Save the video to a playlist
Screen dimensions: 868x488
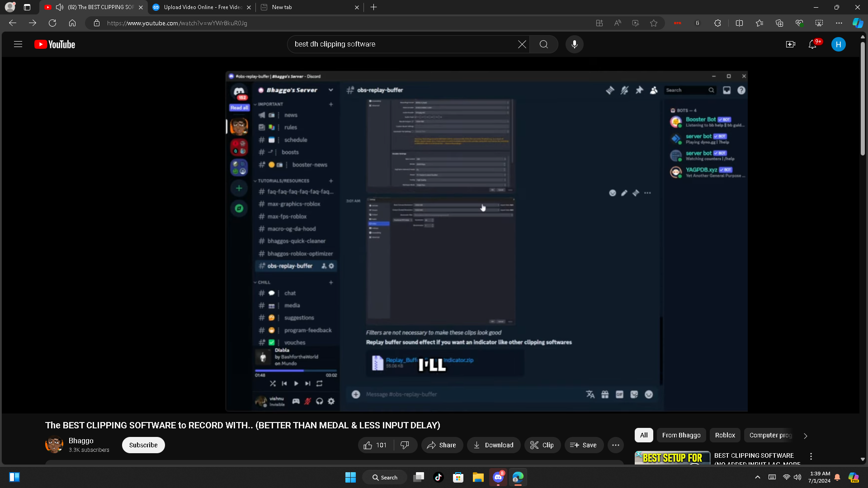coord(584,445)
